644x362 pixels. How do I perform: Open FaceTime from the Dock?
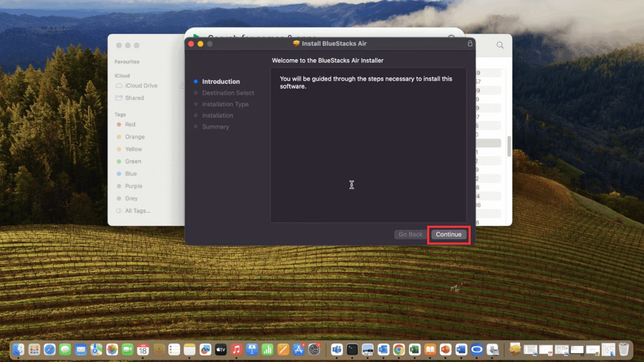point(127,350)
